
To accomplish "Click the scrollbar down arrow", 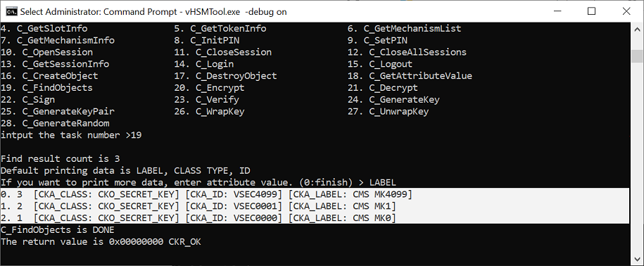I will 637,259.
